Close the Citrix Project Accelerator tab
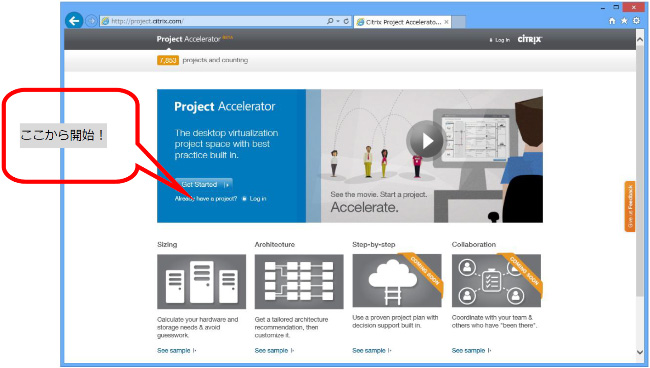650x368 pixels. click(446, 22)
